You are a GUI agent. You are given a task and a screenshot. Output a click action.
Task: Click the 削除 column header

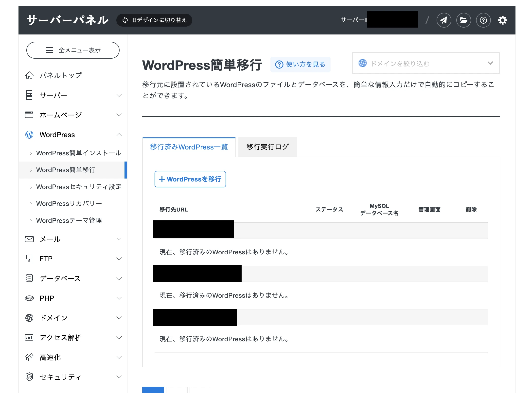[x=471, y=210]
